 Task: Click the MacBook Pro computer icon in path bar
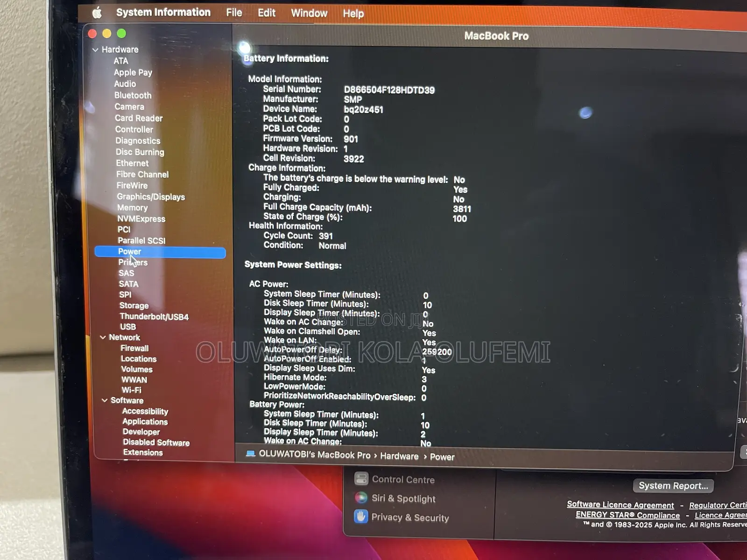coord(251,454)
